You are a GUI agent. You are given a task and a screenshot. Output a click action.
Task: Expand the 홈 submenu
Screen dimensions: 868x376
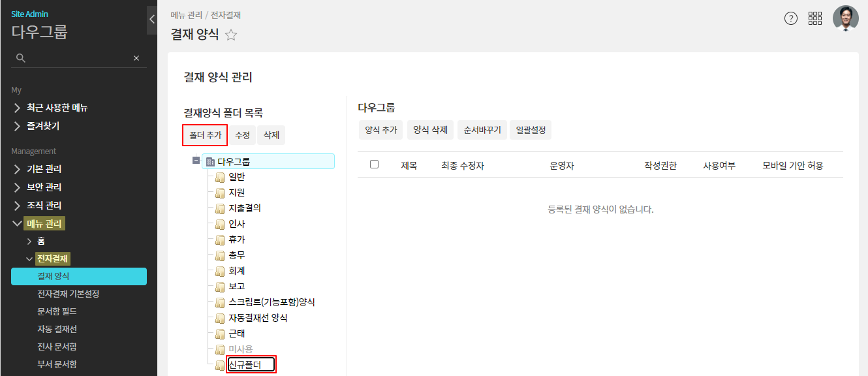click(29, 241)
